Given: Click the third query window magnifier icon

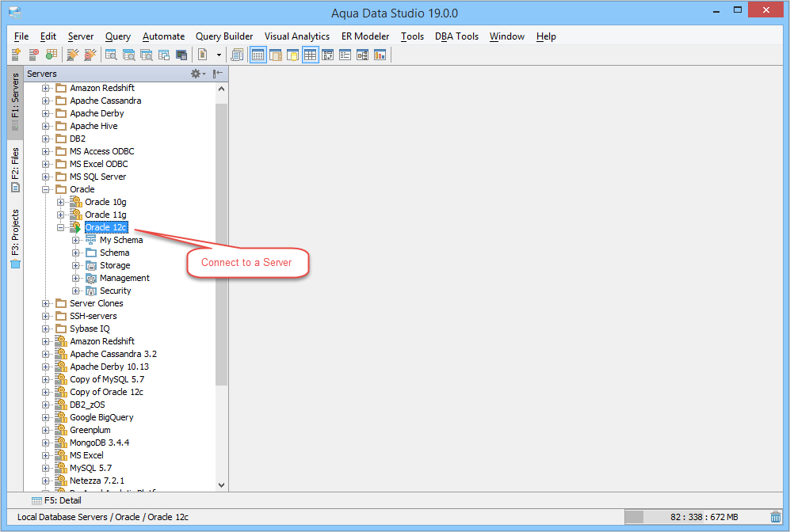Looking at the screenshot, I should click(147, 55).
